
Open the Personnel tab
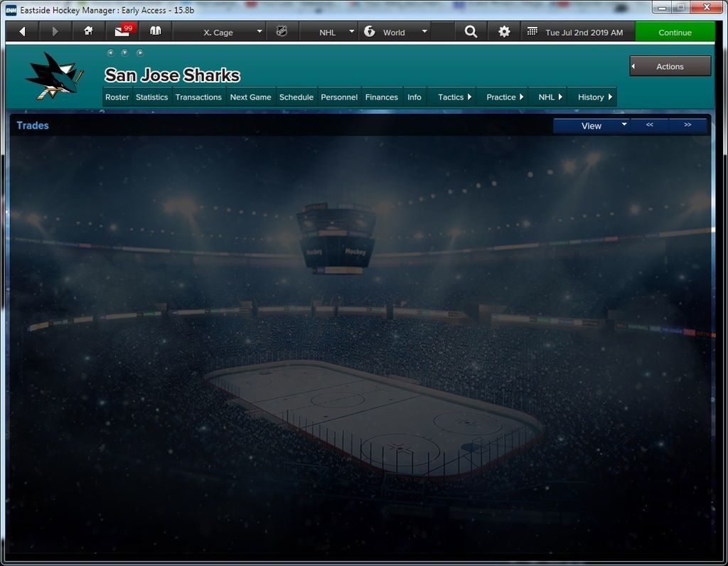(339, 97)
